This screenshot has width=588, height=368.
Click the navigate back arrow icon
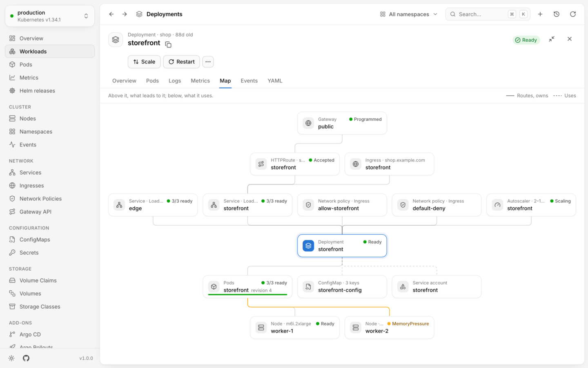point(111,14)
